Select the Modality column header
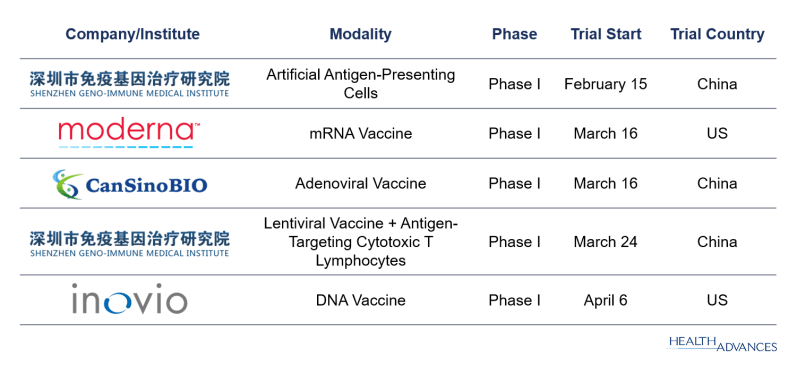Viewport: 797px width, 365px height. [360, 35]
